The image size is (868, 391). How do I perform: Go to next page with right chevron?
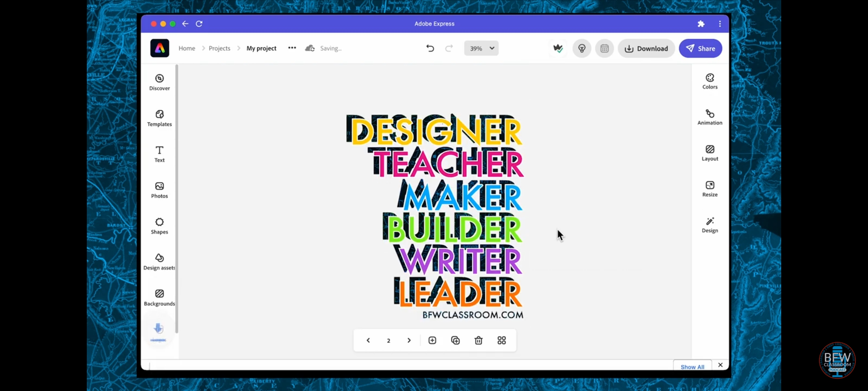(409, 340)
